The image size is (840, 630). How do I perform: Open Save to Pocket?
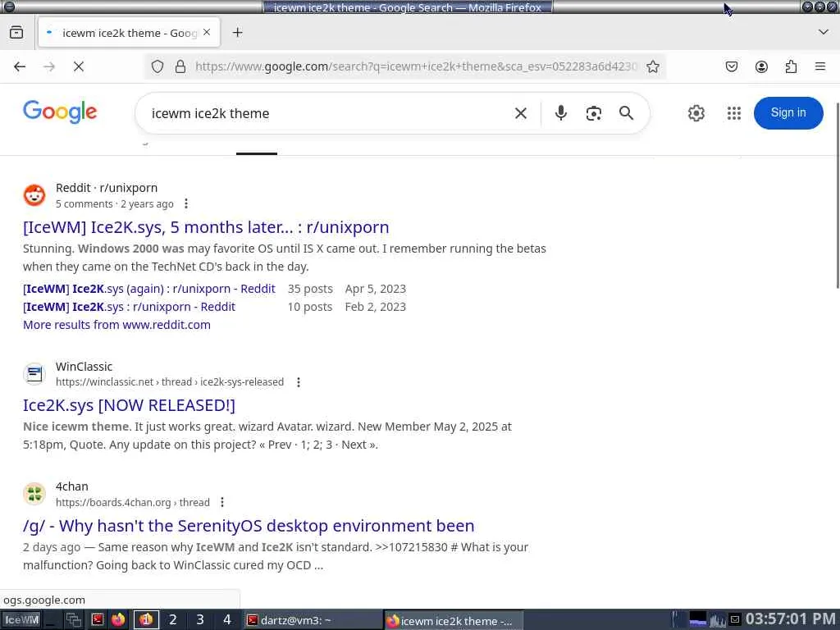[731, 66]
